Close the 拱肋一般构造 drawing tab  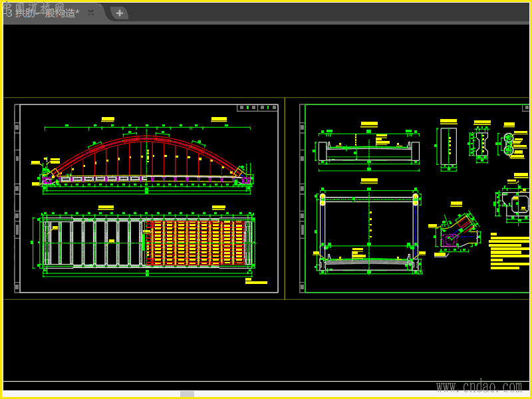91,13
